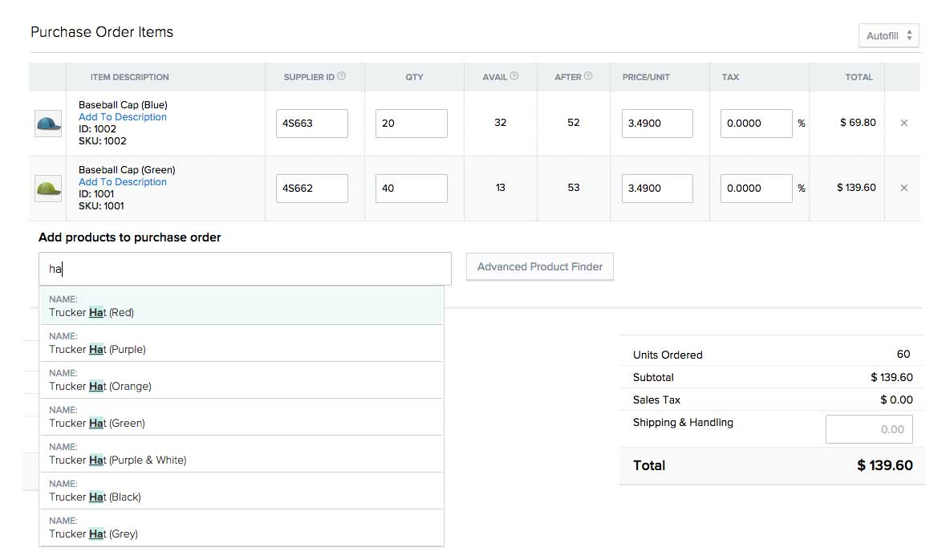The width and height of the screenshot is (946, 560).
Task: Open the Advanced Product Finder
Action: point(540,267)
